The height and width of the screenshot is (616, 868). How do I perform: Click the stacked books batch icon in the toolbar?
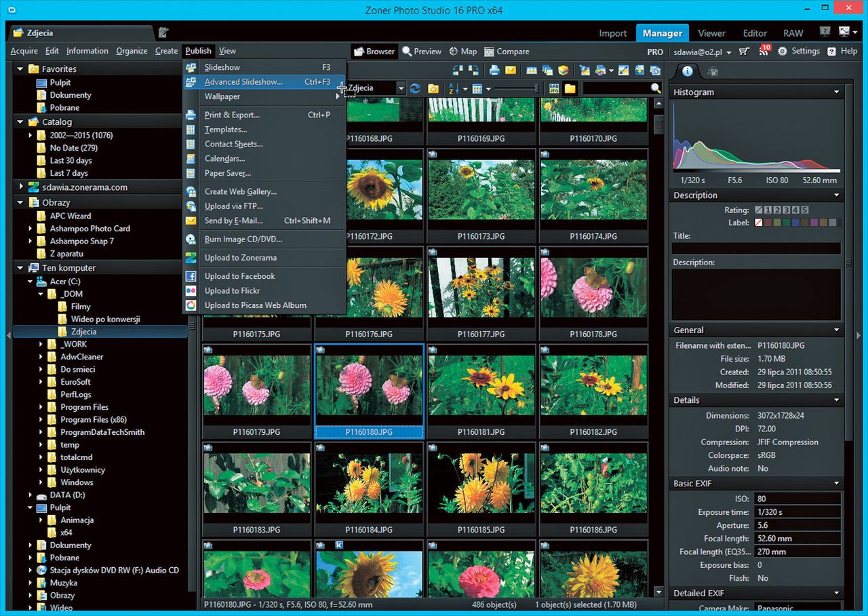(x=564, y=70)
